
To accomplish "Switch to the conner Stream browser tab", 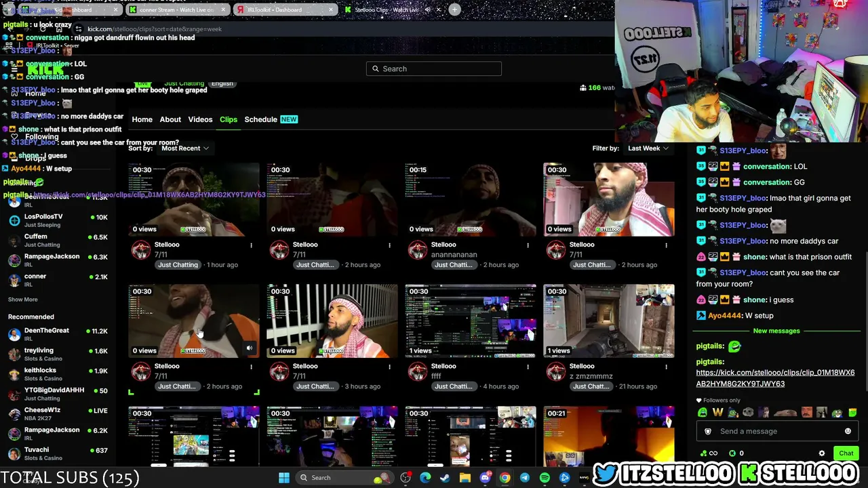I will click(176, 10).
